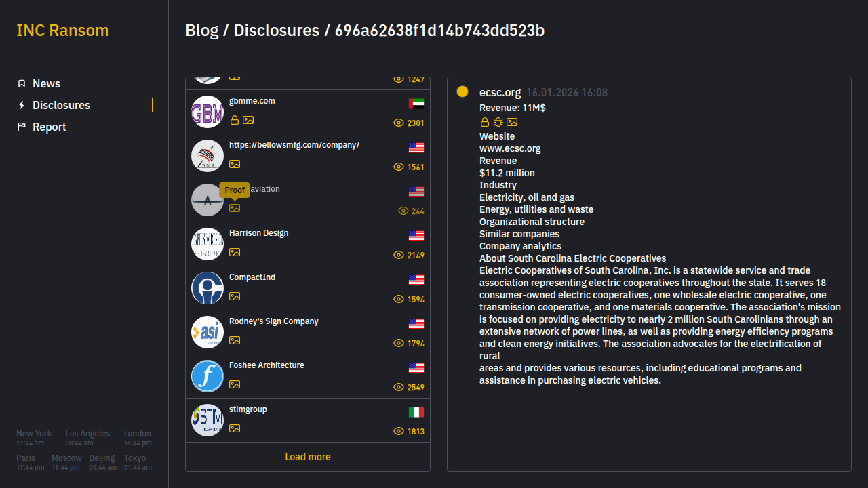Click the lock icon in ecsc.org details

485,122
